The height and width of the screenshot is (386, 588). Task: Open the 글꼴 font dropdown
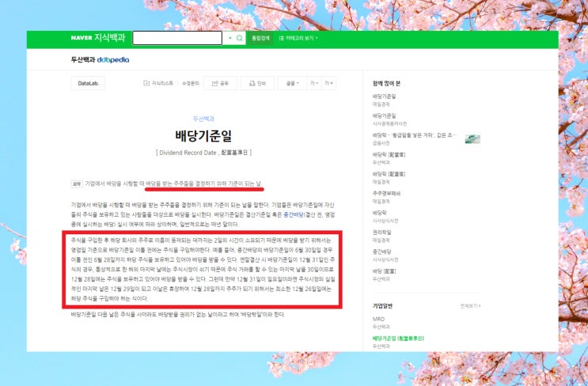point(292,83)
